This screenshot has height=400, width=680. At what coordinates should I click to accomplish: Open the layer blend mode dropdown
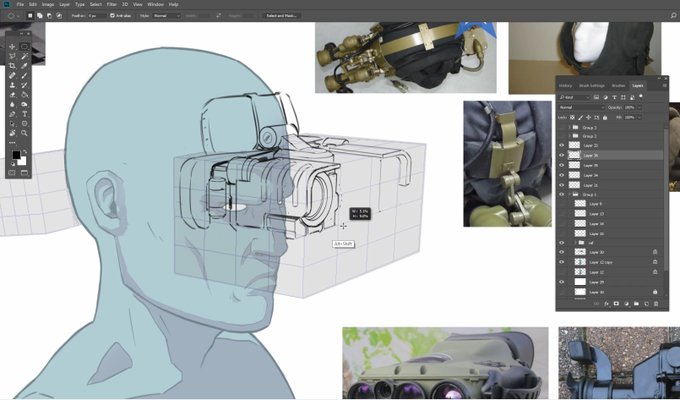click(x=582, y=108)
